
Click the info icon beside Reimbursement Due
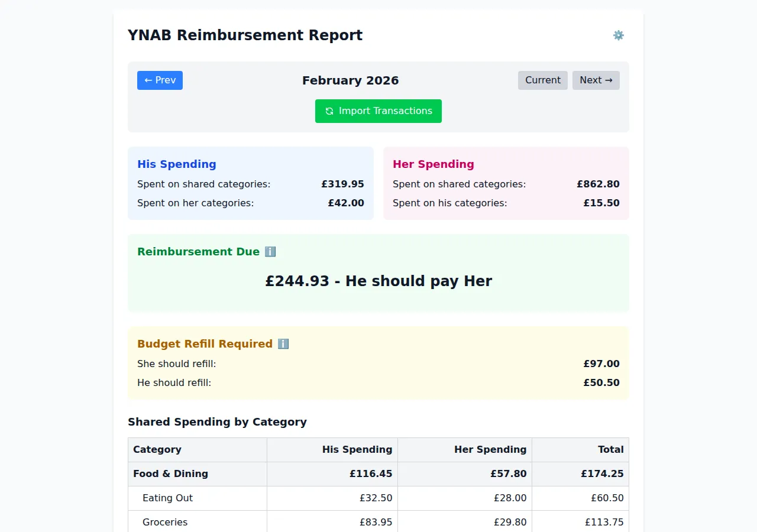270,251
